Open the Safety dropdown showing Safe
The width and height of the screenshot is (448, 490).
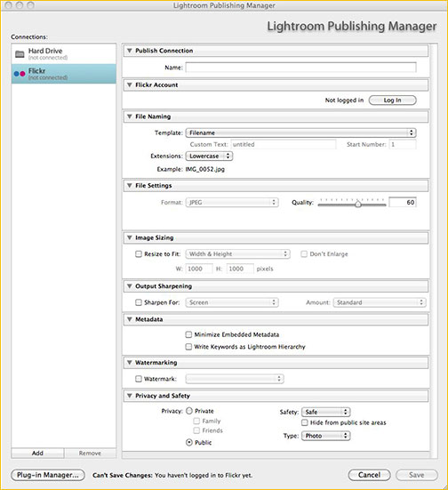coord(326,413)
